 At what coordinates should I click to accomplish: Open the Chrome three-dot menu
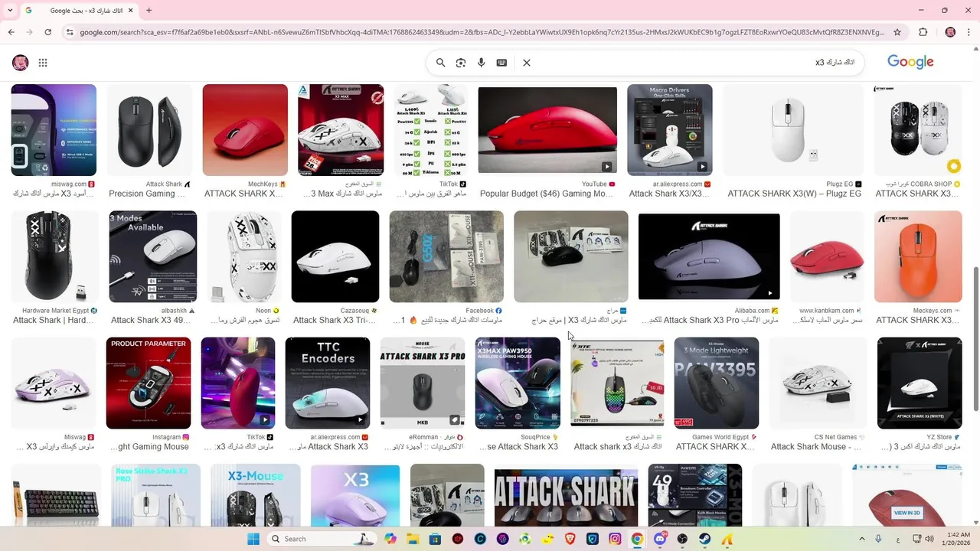969,32
